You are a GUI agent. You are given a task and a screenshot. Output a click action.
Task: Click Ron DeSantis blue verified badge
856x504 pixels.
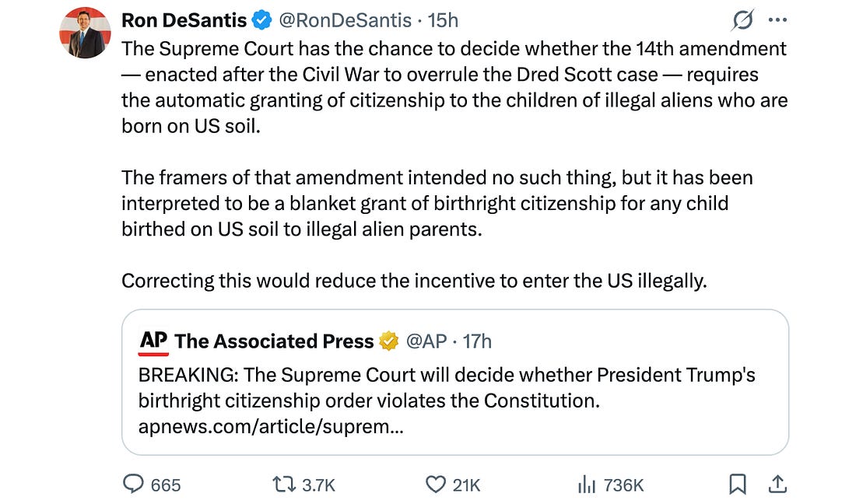coord(262,21)
